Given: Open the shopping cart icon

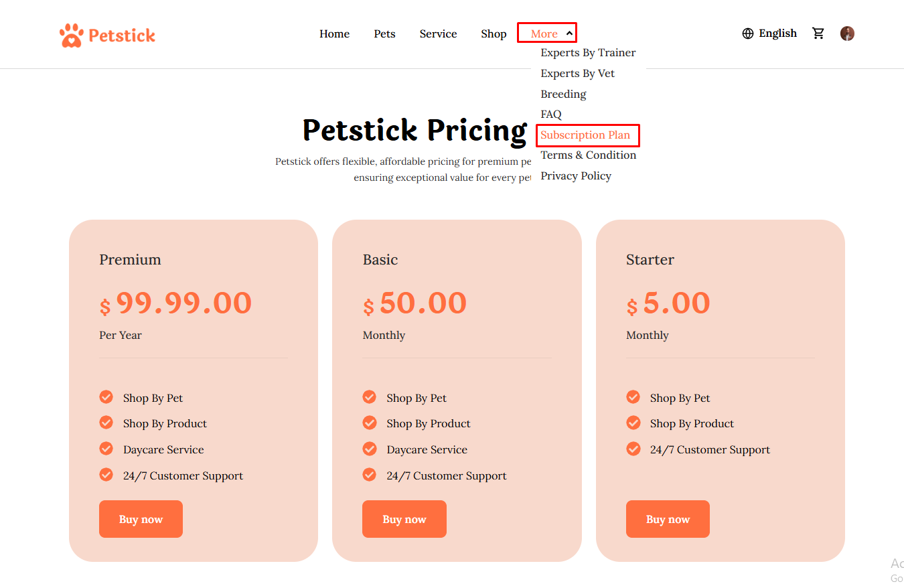Looking at the screenshot, I should (x=818, y=33).
